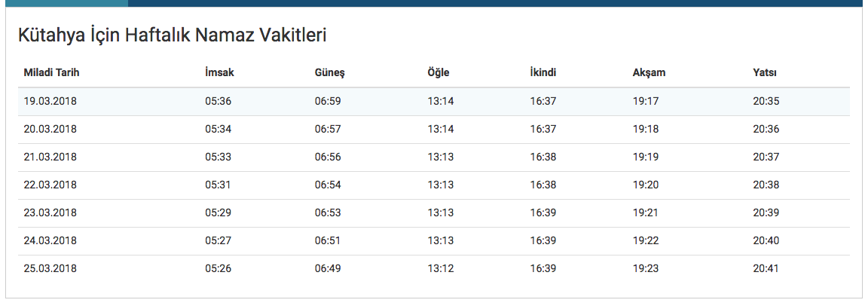Click the Güneş column header
Viewport: 868px width, 306px height.
coord(329,73)
